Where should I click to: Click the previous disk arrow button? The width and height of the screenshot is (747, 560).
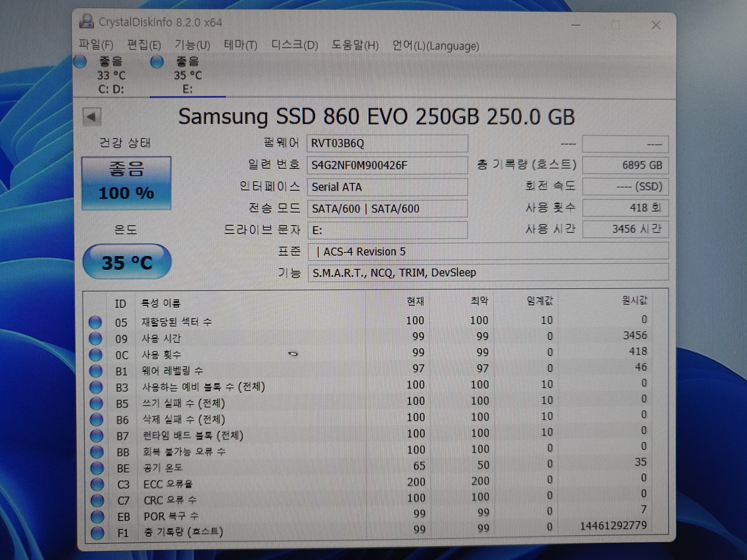[x=92, y=117]
